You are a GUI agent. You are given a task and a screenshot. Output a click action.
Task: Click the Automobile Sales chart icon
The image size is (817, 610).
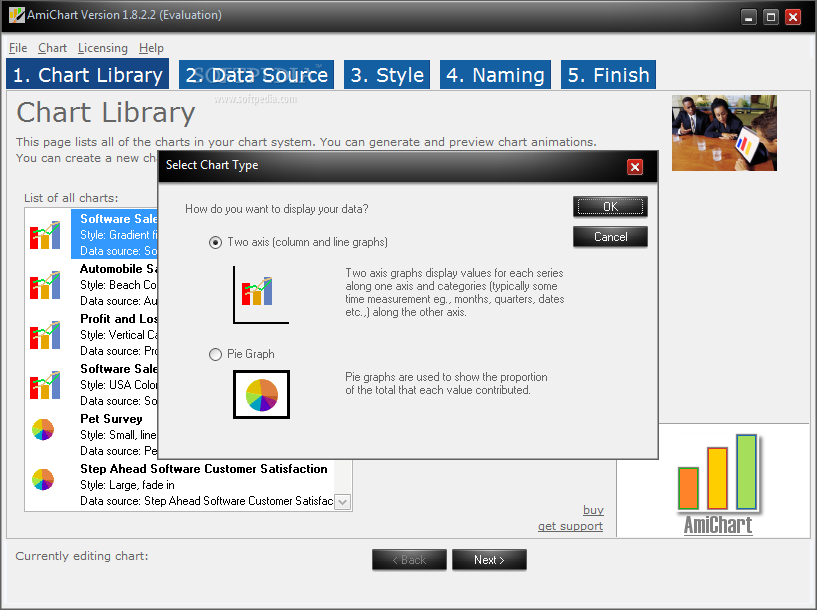coord(45,285)
